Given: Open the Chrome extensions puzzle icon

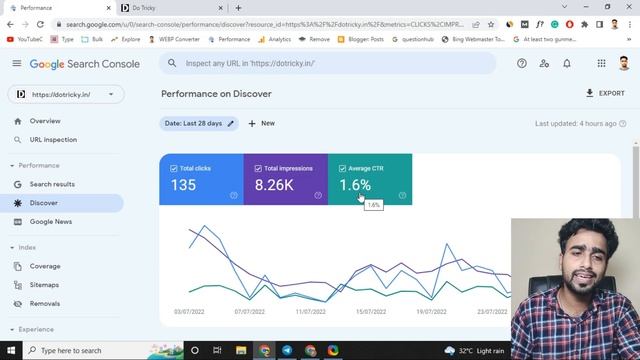Looking at the screenshot, I should pos(584,24).
